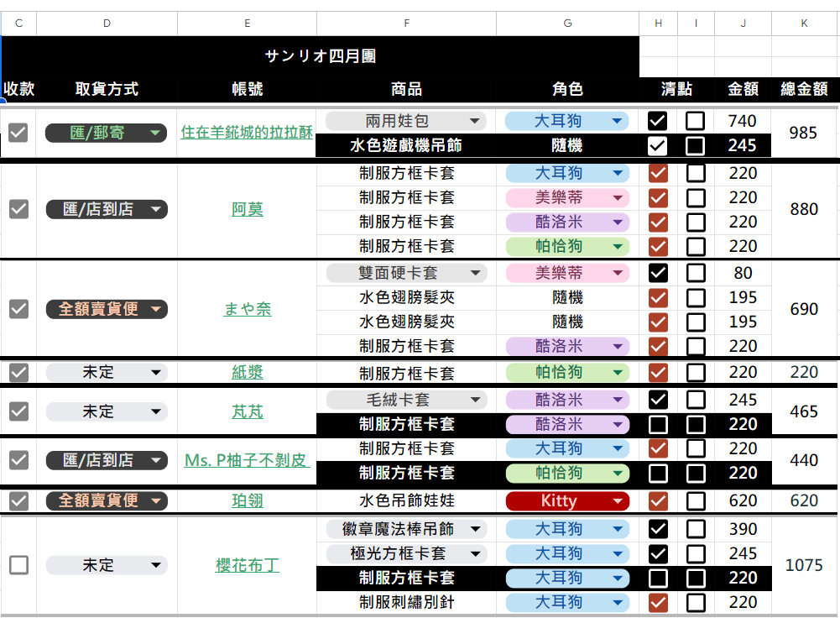Uncheck 收款 for Ms. P柚子不剝皮

click(18, 460)
